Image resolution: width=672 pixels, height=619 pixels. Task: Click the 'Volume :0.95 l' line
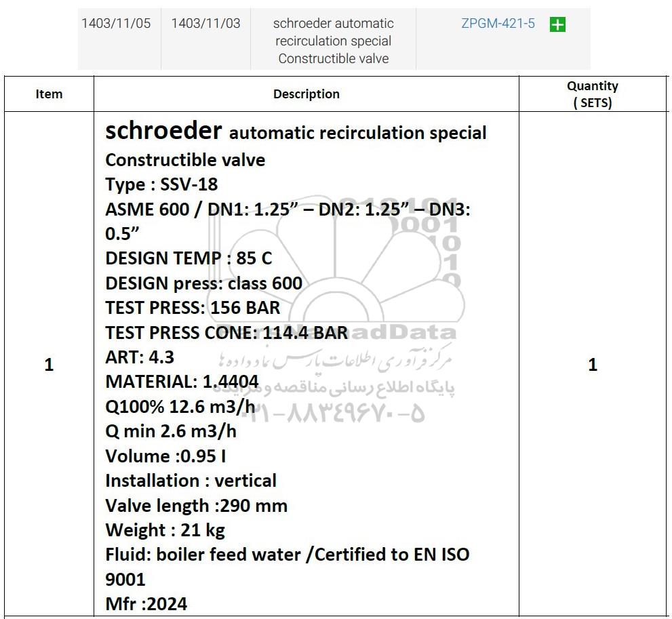166,456
